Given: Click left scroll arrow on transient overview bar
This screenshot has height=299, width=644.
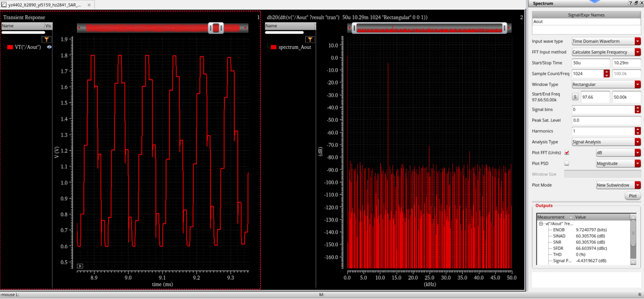Looking at the screenshot, I should coord(80,28).
